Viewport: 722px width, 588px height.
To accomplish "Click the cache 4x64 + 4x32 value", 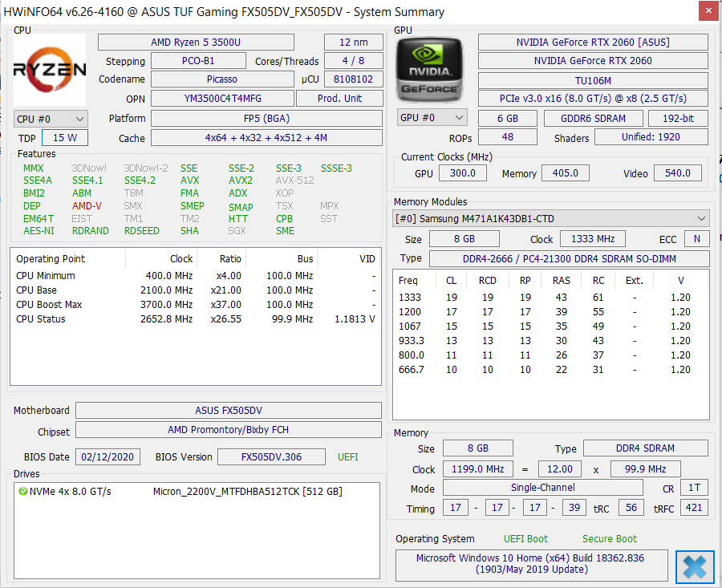I will pos(266,138).
